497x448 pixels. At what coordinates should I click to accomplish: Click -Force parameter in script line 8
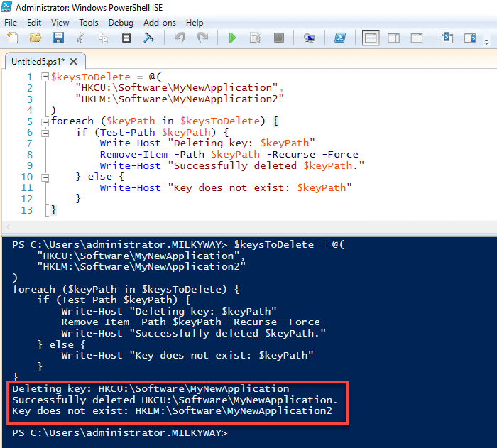pos(340,154)
